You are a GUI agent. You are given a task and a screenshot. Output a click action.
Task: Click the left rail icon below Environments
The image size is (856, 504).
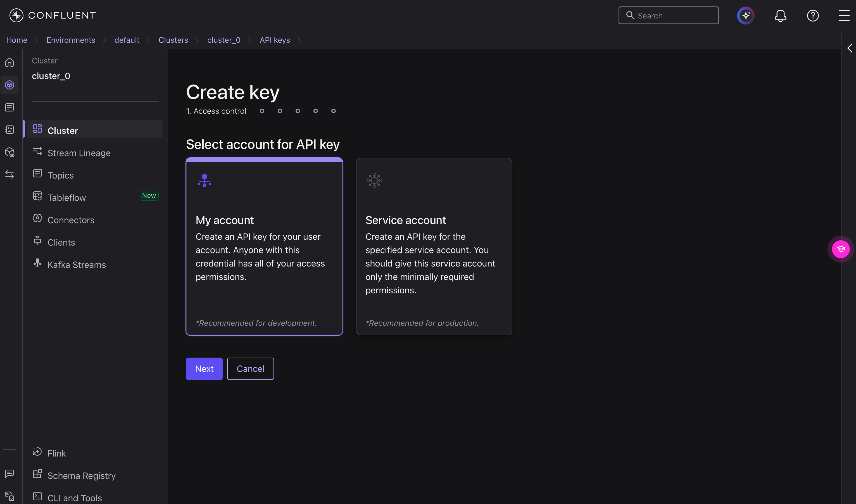[x=9, y=107]
